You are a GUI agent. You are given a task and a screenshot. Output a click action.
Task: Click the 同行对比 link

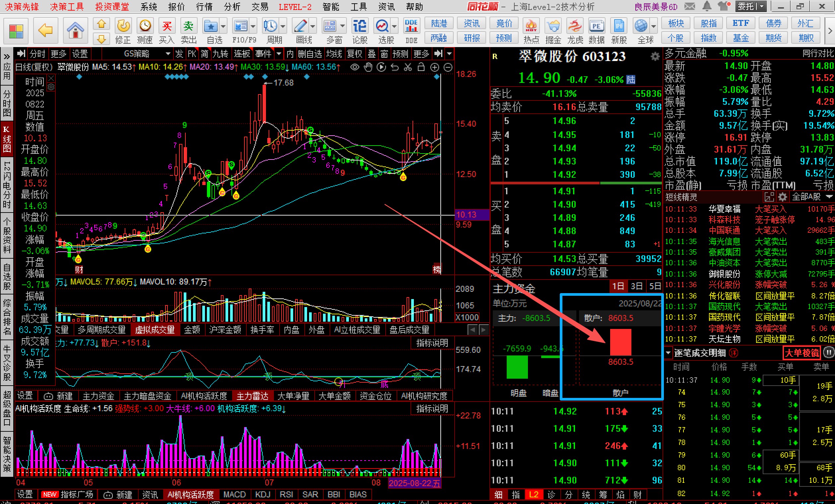coord(818,54)
